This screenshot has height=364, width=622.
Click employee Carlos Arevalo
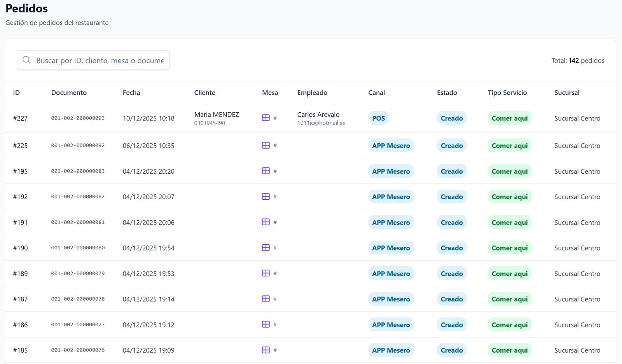tap(318, 115)
